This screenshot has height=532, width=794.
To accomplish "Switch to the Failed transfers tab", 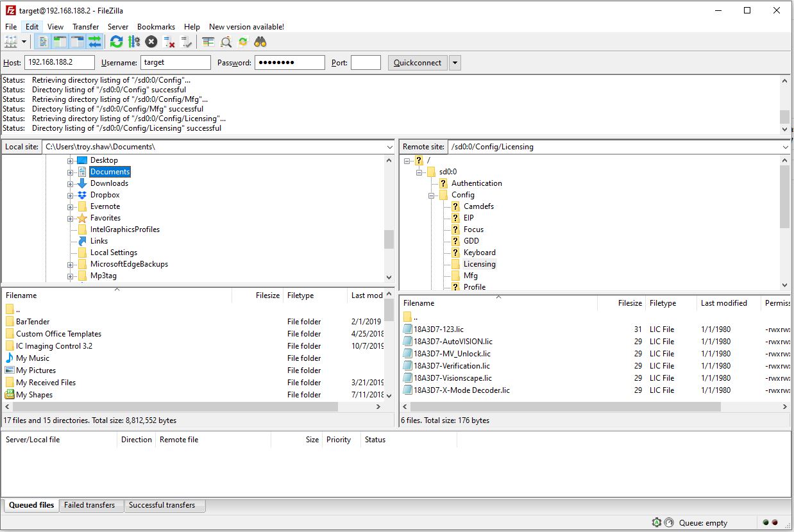I will coord(90,505).
